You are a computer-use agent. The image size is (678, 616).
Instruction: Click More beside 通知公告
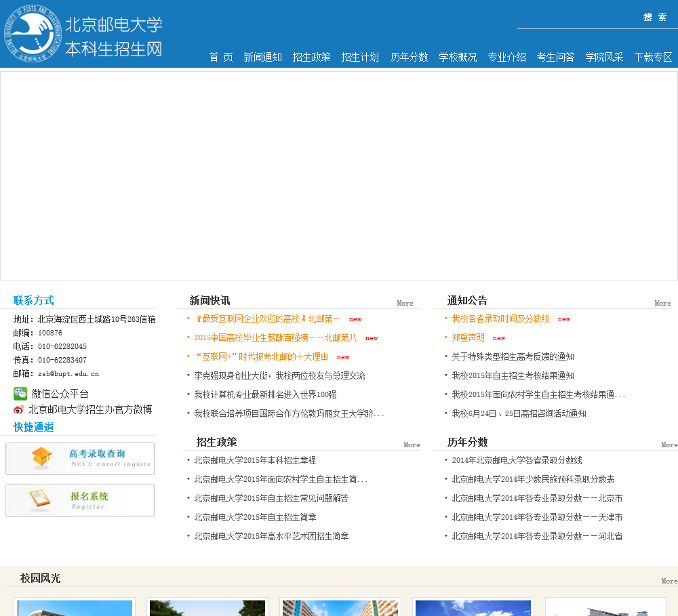(662, 303)
